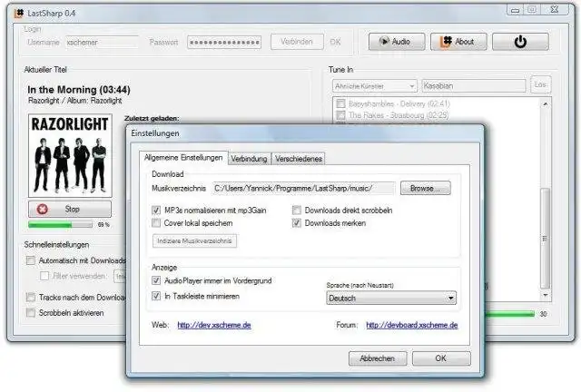Click the Passwort field
581x392 pixels.
click(x=224, y=43)
